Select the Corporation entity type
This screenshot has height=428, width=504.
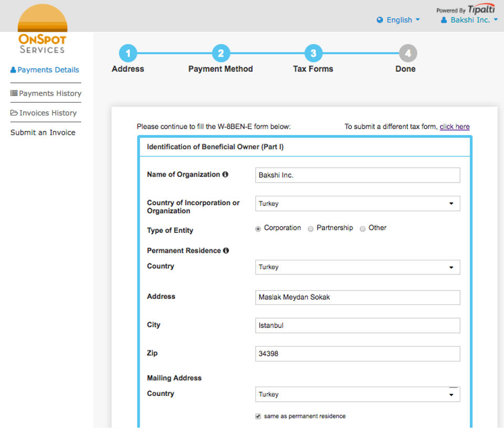[x=258, y=229]
